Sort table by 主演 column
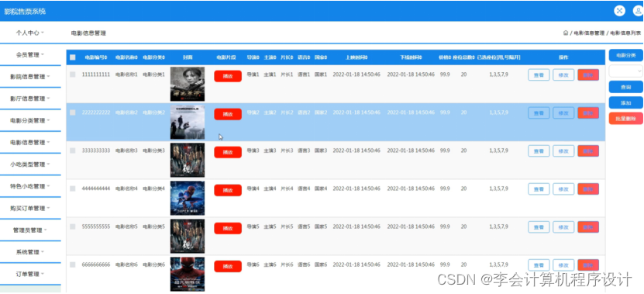The image size is (644, 294). click(270, 57)
